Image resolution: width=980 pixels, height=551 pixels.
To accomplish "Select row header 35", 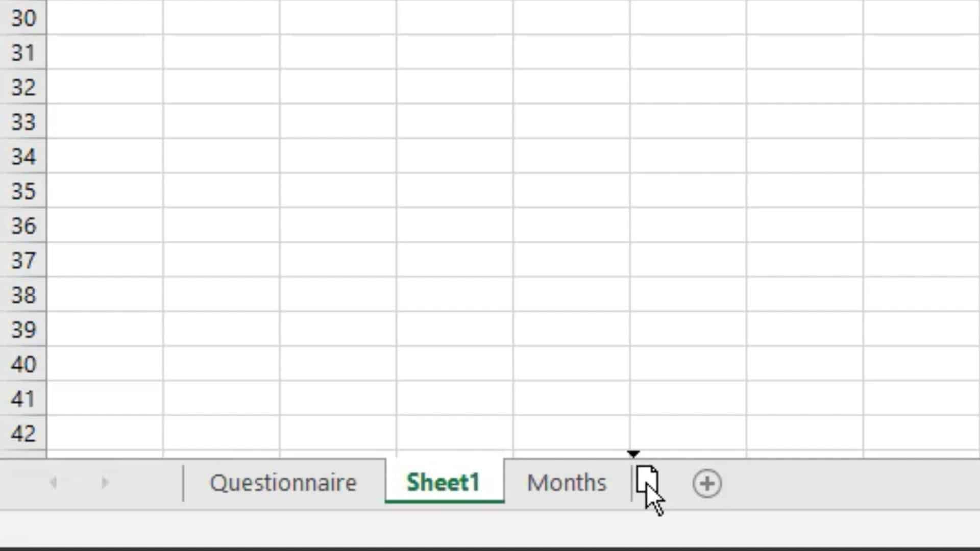I will coord(23,191).
